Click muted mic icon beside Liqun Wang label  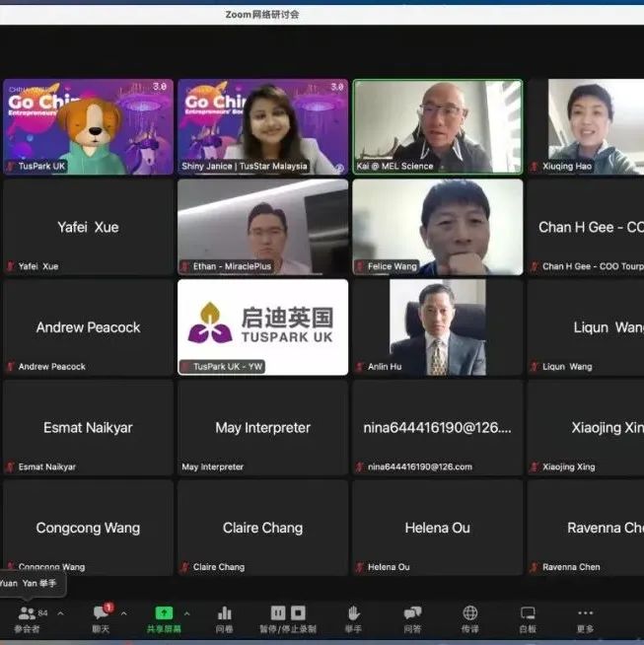click(x=535, y=367)
